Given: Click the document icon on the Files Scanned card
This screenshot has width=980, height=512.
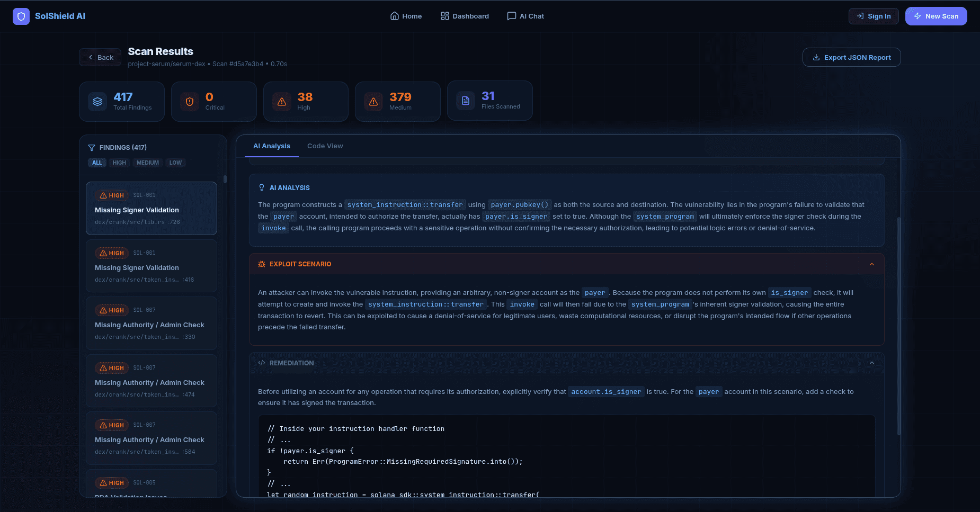Looking at the screenshot, I should [x=466, y=101].
